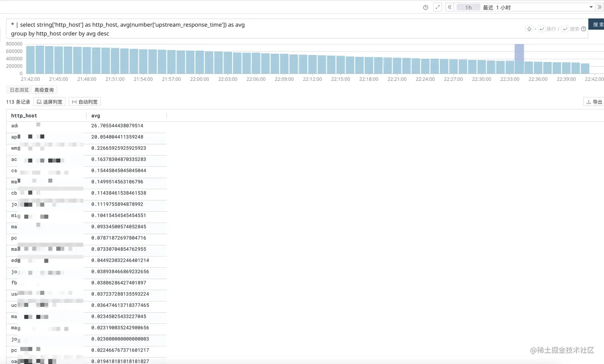Switch to the 高级查询 tab
Image resolution: width=604 pixels, height=364 pixels.
[x=44, y=90]
